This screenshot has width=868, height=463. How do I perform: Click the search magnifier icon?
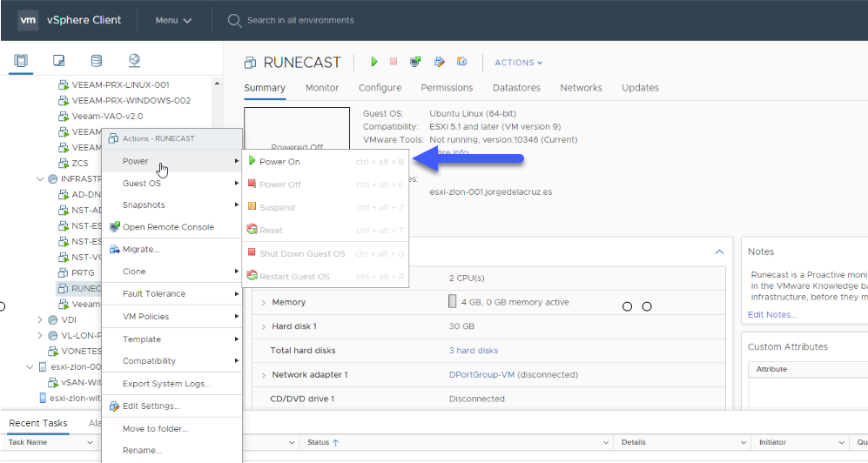(234, 21)
